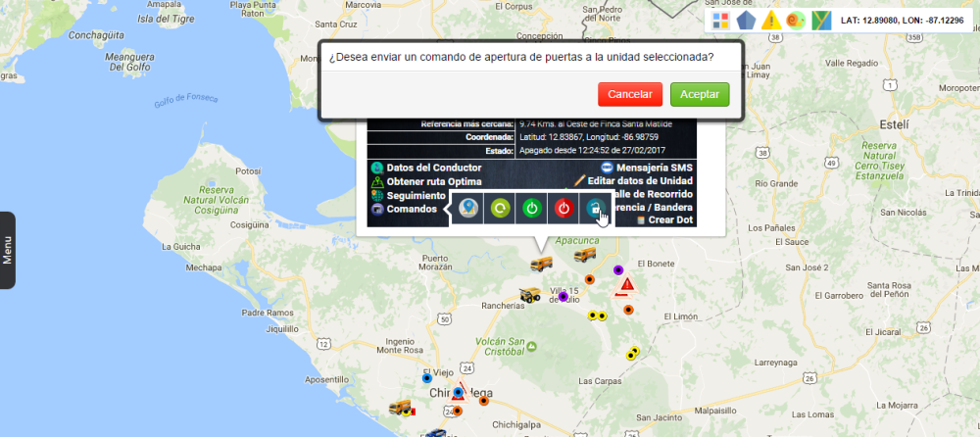
Task: Open the yellow warning triangle alerts icon
Action: [x=772, y=22]
